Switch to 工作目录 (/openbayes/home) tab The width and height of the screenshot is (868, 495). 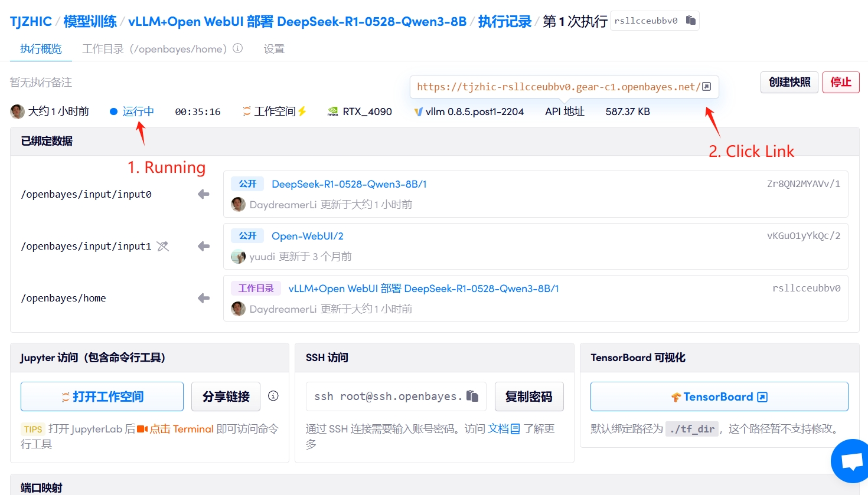pyautogui.click(x=154, y=48)
